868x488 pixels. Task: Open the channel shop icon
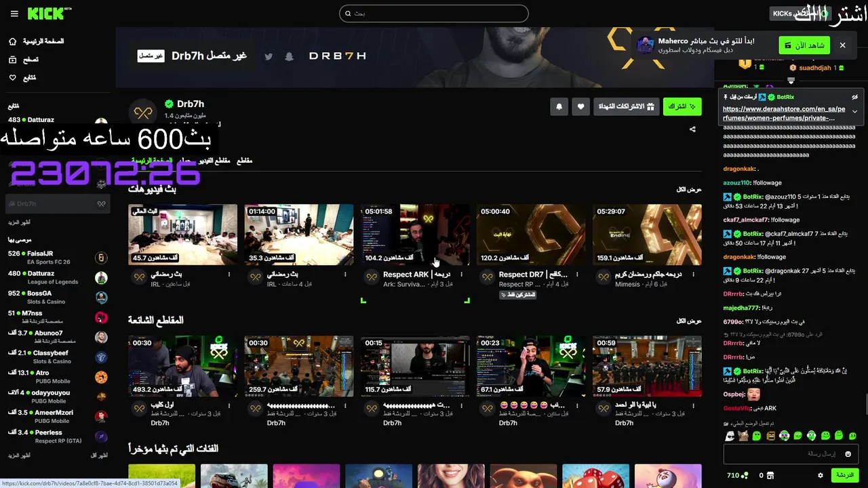(x=770, y=476)
